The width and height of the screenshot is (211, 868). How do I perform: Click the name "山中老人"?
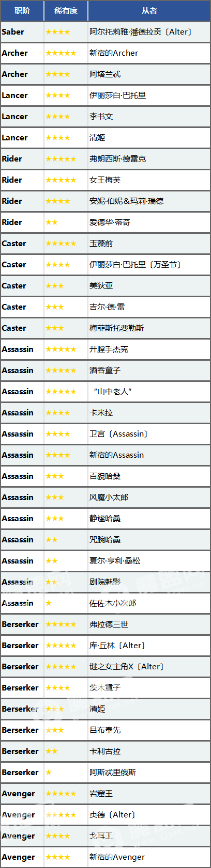(113, 392)
